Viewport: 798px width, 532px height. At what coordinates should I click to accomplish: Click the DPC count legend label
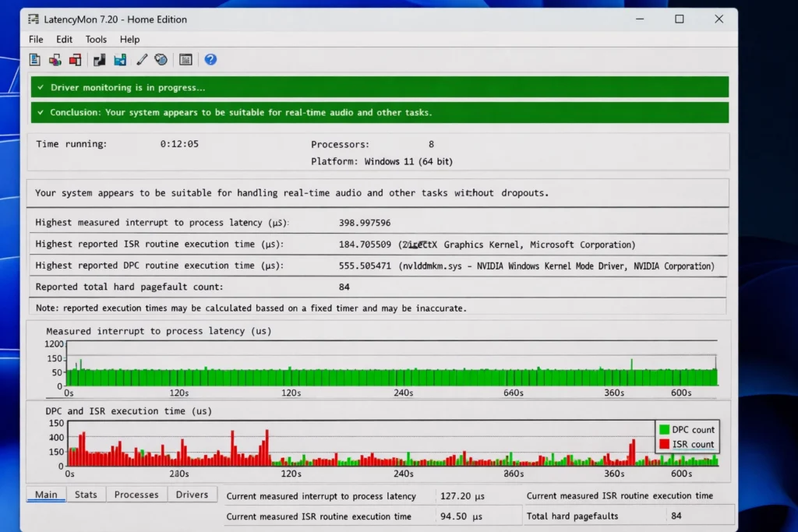point(693,430)
